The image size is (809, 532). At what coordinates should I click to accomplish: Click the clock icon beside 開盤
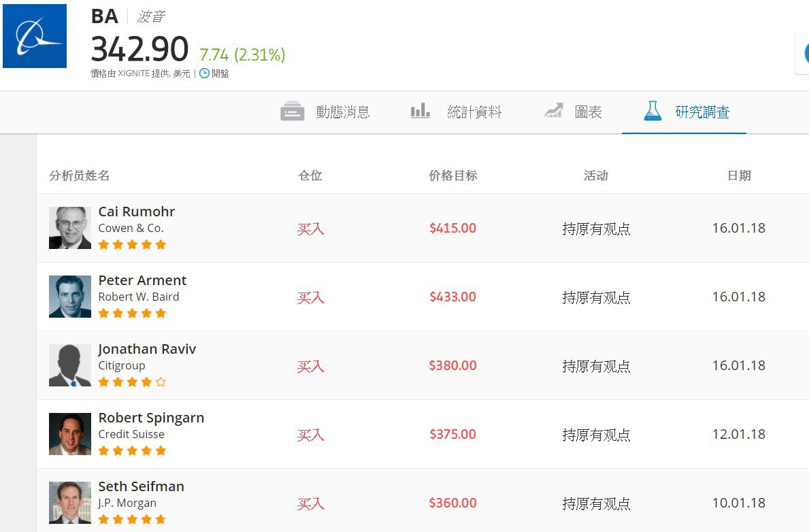tap(204, 73)
